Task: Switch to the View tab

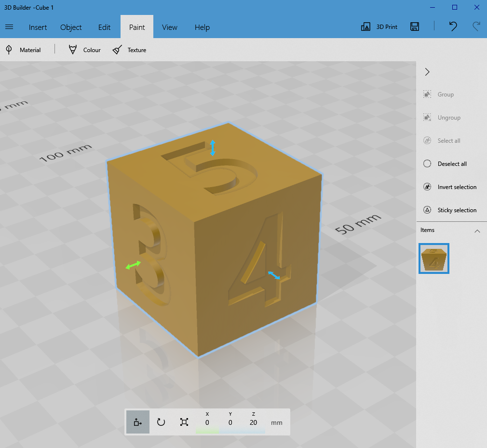Action: [x=170, y=27]
